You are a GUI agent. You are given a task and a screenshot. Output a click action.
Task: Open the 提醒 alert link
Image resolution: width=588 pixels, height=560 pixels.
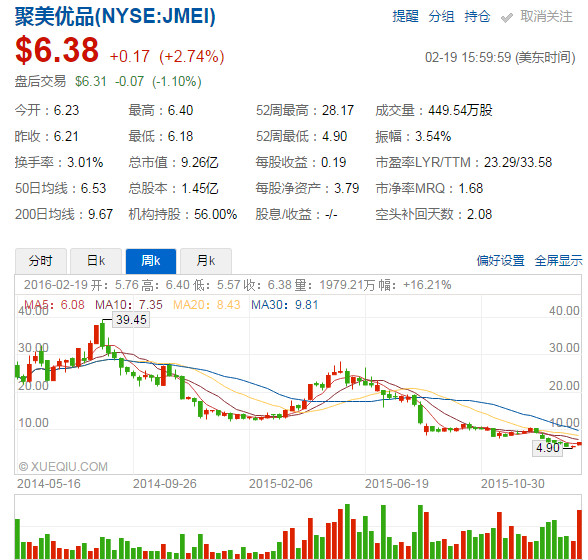point(405,17)
